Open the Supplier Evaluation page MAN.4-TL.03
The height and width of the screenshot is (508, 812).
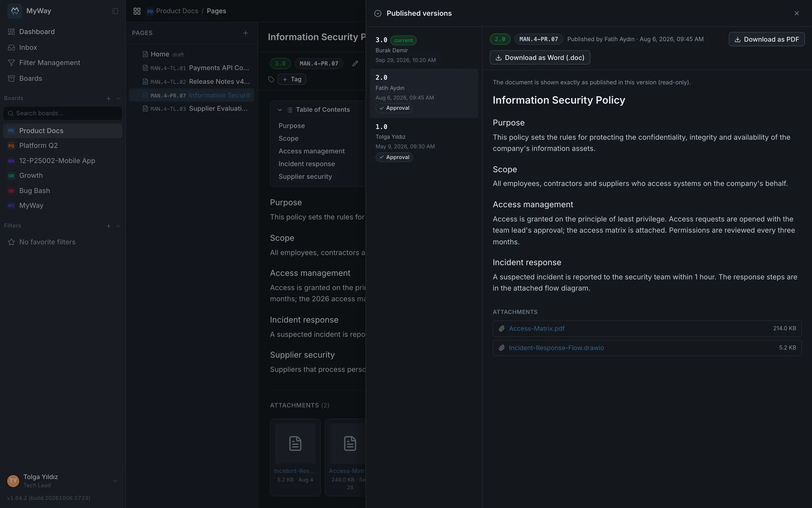click(192, 109)
